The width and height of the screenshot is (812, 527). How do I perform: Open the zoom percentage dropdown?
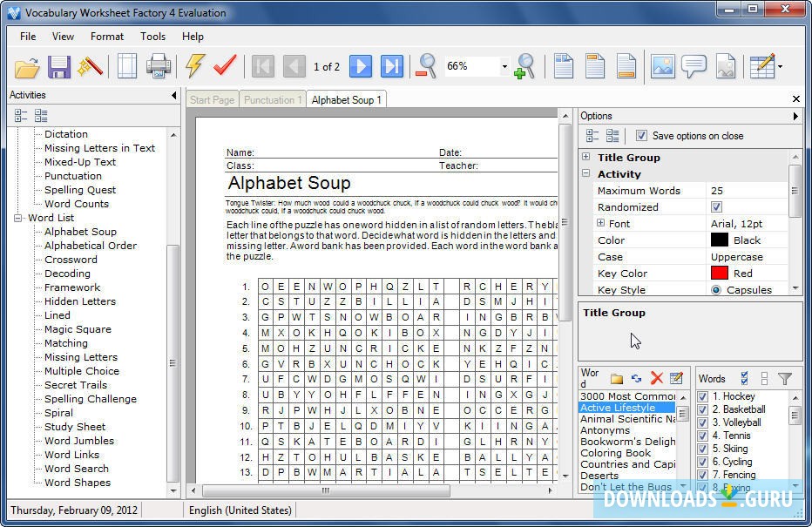[504, 67]
